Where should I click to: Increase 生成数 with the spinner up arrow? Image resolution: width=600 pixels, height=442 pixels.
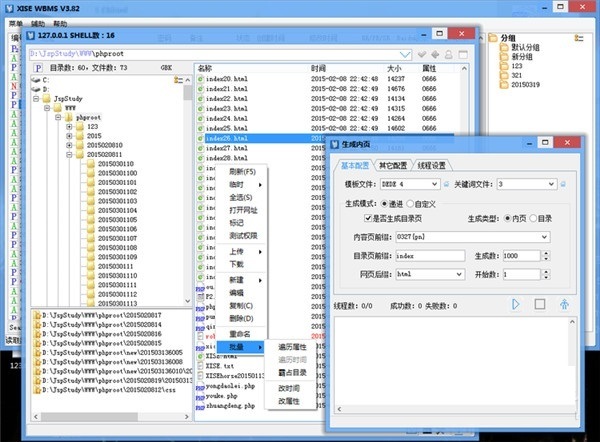546,253
